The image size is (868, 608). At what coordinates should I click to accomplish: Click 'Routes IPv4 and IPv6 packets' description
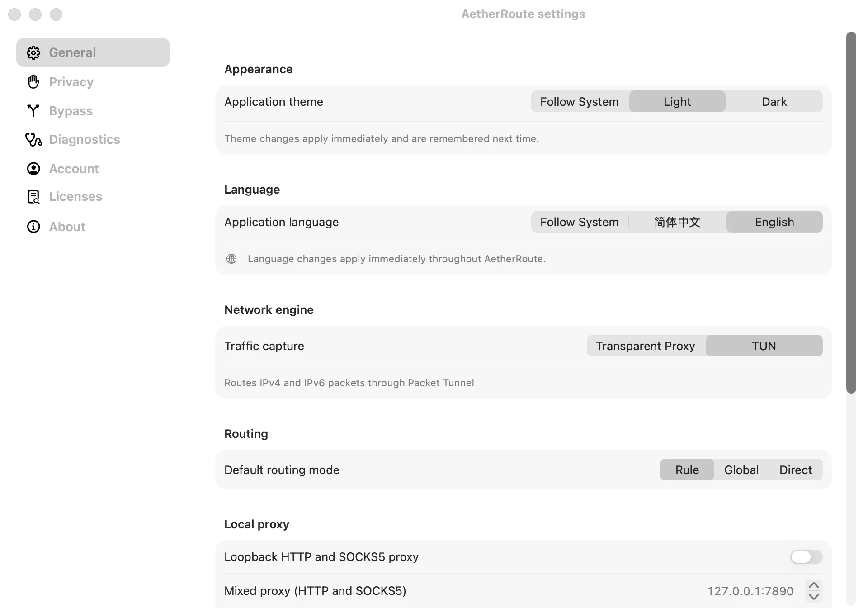tap(349, 383)
